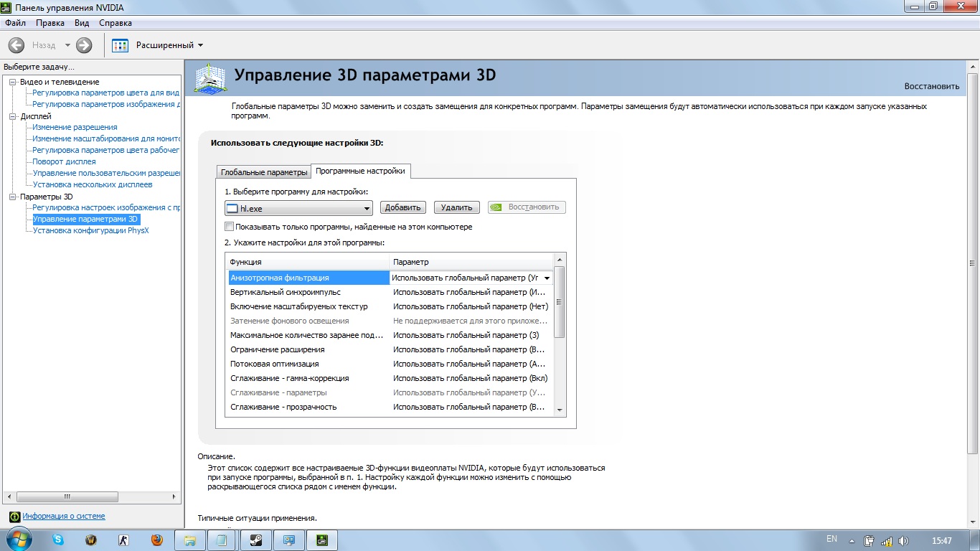This screenshot has width=980, height=551.
Task: Launch Counter-Strike taskbar icon
Action: point(123,540)
